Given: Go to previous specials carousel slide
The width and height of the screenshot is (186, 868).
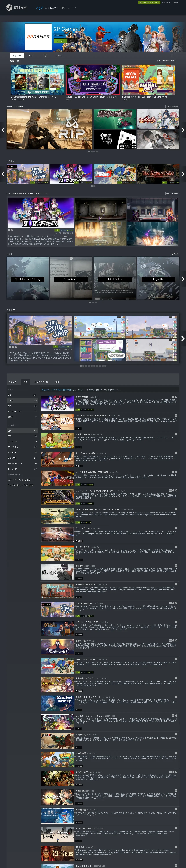Looking at the screenshot, I should [x=3, y=174].
